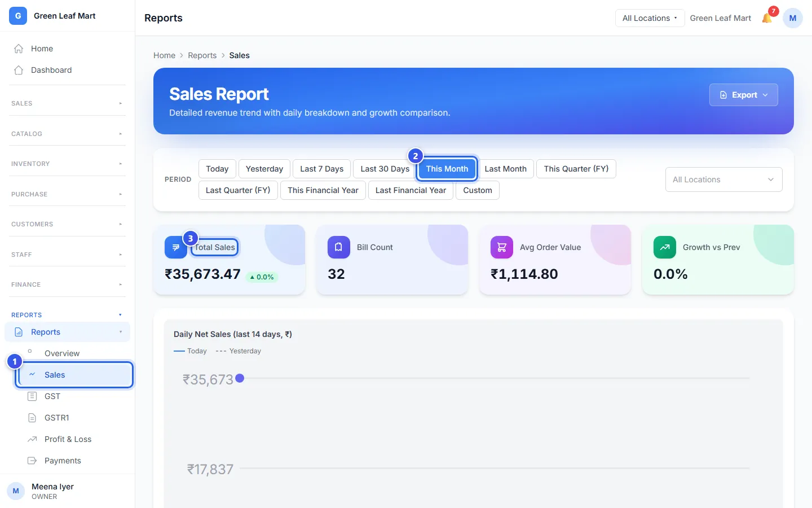This screenshot has height=508, width=812.
Task: Click the Dashboard icon in sidebar
Action: pos(19,70)
